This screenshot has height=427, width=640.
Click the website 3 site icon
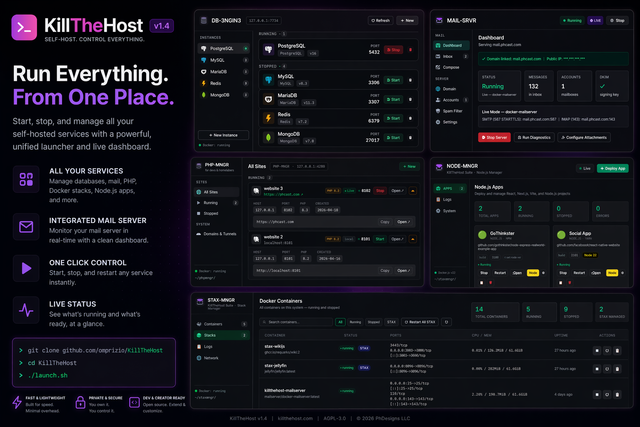[256, 191]
